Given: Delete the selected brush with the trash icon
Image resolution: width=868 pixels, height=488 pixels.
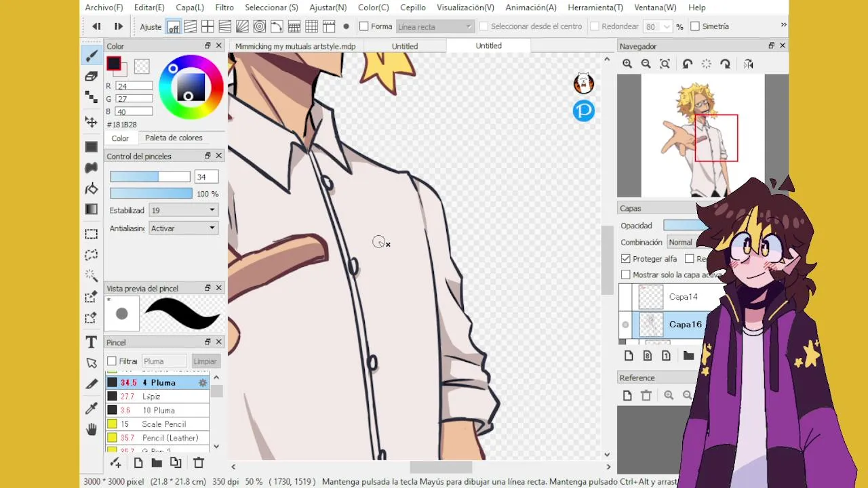Looking at the screenshot, I should (199, 463).
